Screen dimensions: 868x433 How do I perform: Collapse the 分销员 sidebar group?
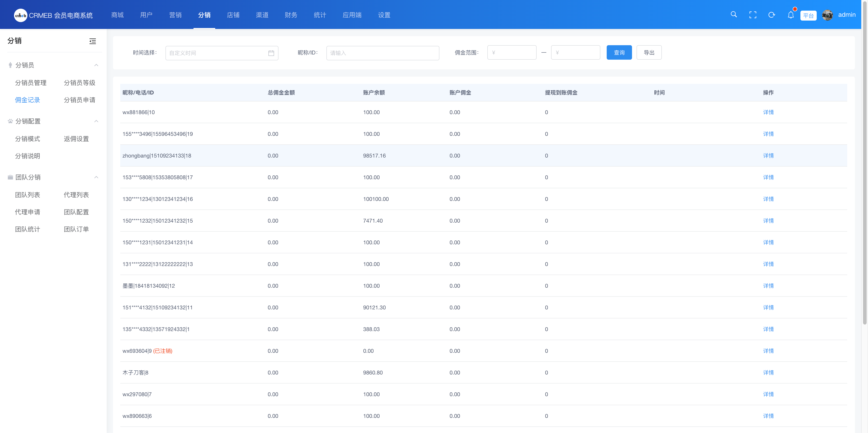96,65
